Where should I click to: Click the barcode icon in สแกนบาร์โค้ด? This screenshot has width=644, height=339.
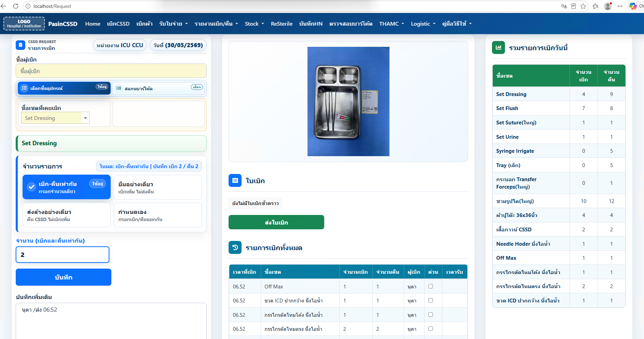click(x=119, y=89)
